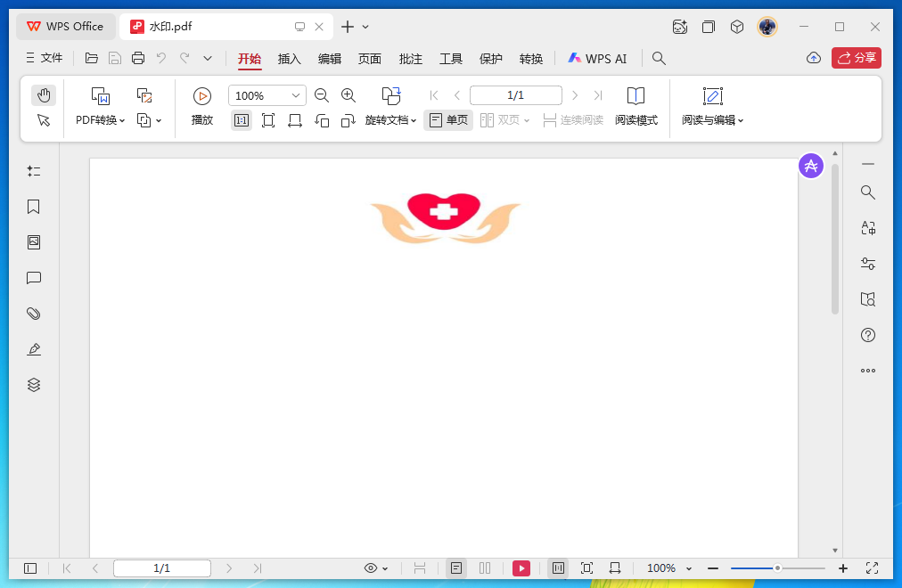
Task: Toggle actual size 1:1 view button
Action: pos(242,120)
